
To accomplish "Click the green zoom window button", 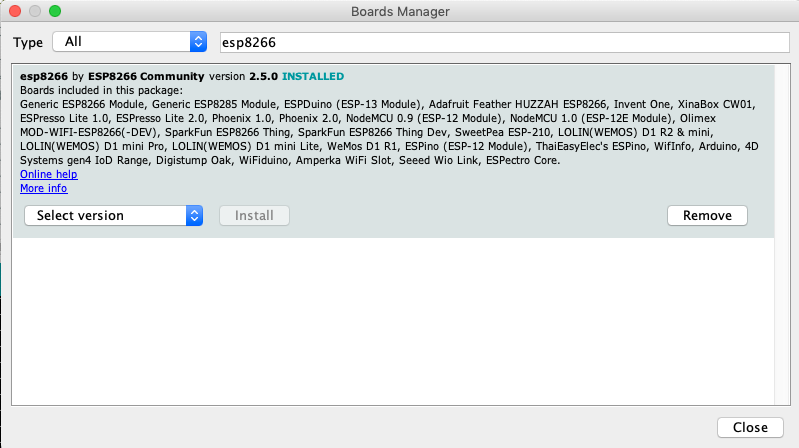I will [54, 11].
